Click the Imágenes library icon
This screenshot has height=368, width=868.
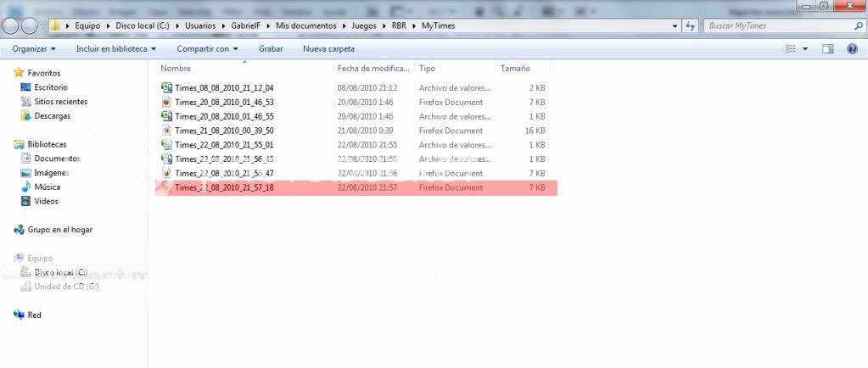(25, 173)
